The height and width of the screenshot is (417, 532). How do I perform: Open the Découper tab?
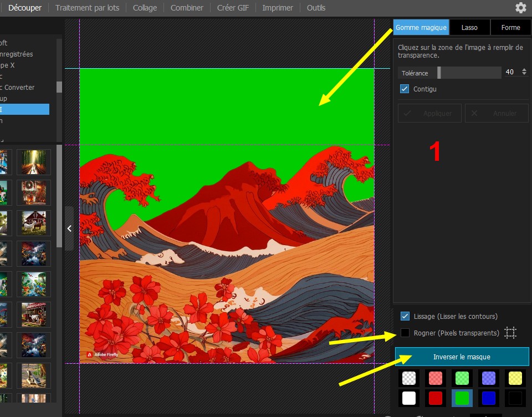(x=25, y=8)
